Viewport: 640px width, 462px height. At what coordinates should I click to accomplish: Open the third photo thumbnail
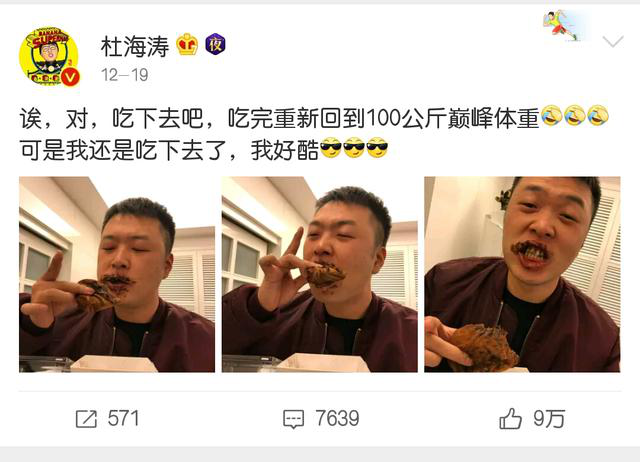click(x=522, y=274)
